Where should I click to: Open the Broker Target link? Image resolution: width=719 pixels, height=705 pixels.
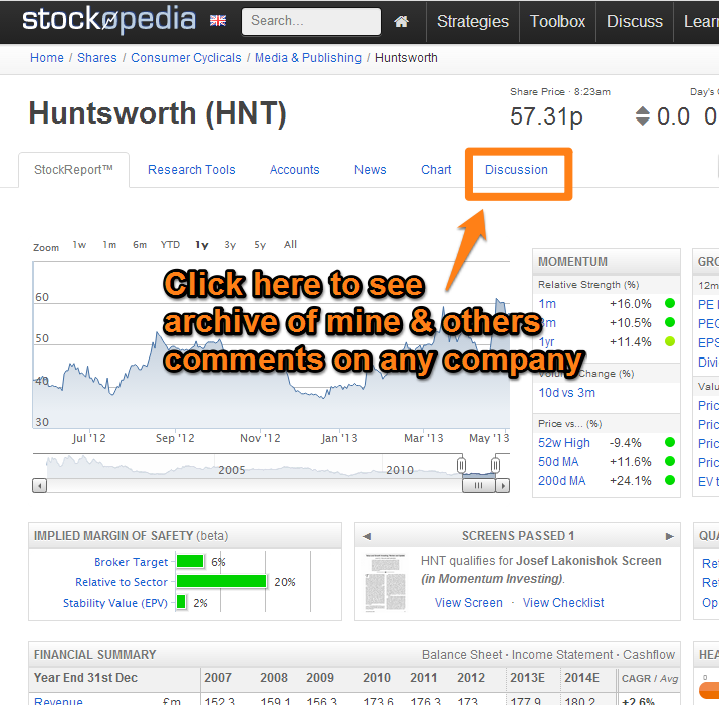point(131,562)
